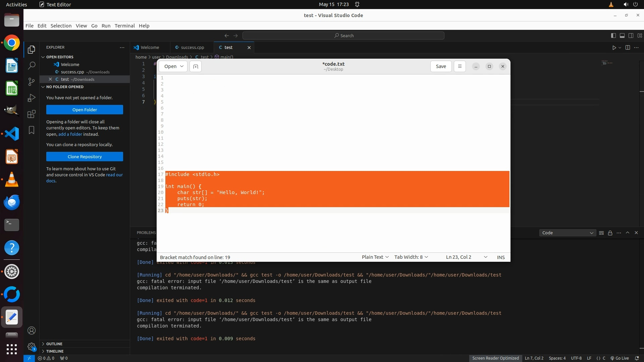Expand the OUTLINE section

pos(54,344)
